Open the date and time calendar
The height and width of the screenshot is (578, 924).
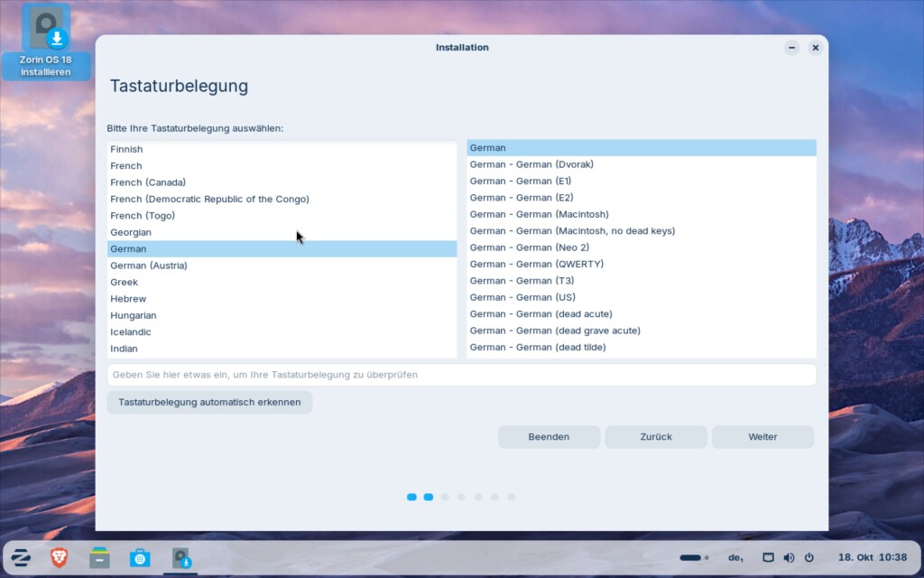tap(872, 558)
